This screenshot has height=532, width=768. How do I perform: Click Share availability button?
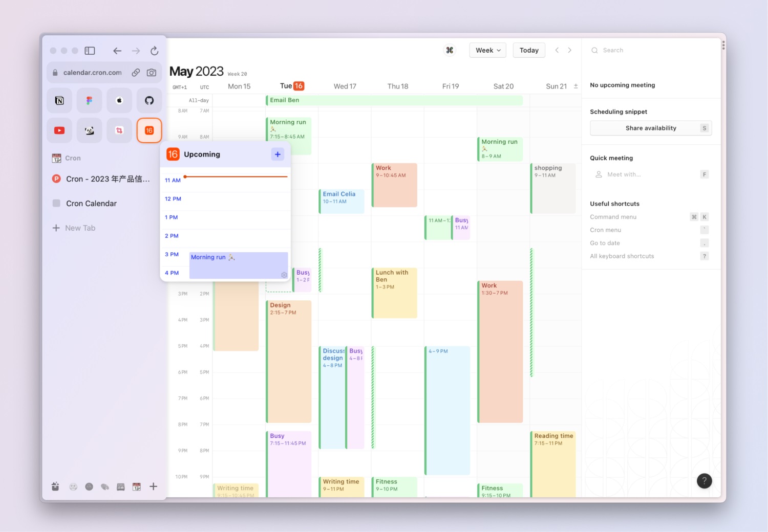coord(651,128)
